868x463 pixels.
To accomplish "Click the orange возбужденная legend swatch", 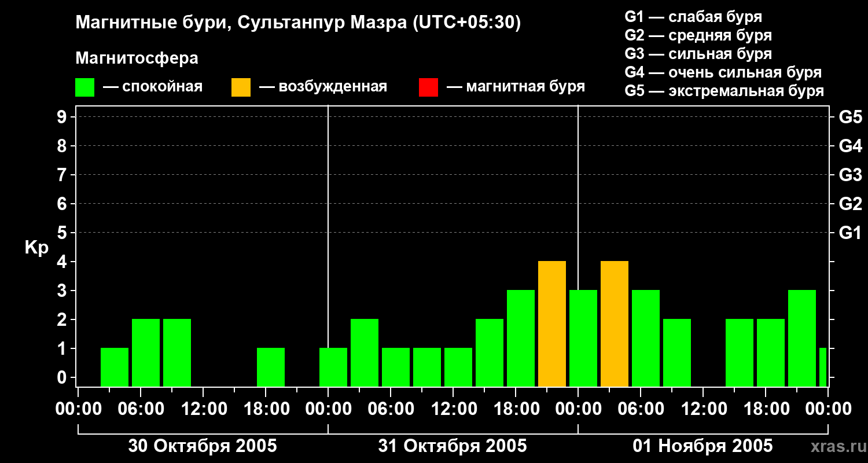I will 241,87.
